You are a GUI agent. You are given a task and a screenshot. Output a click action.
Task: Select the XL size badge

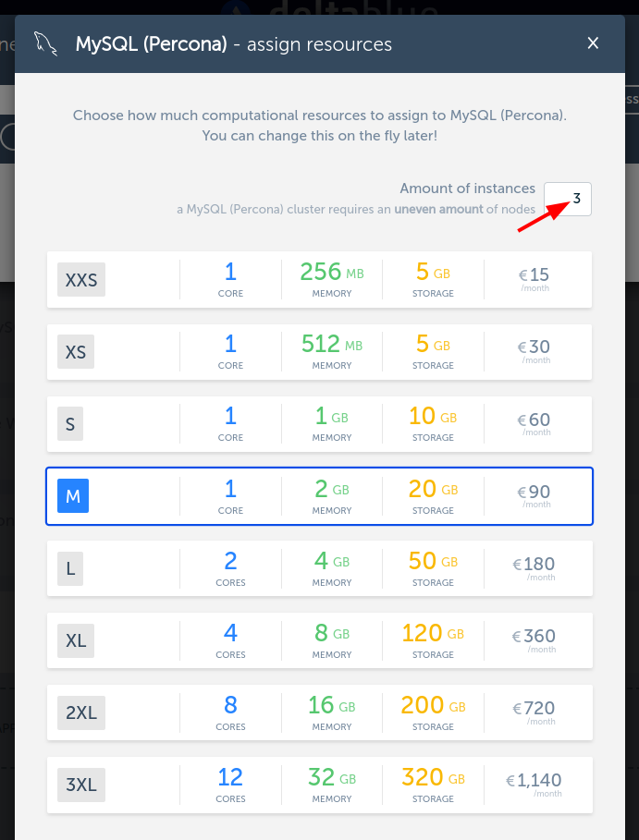pos(76,640)
